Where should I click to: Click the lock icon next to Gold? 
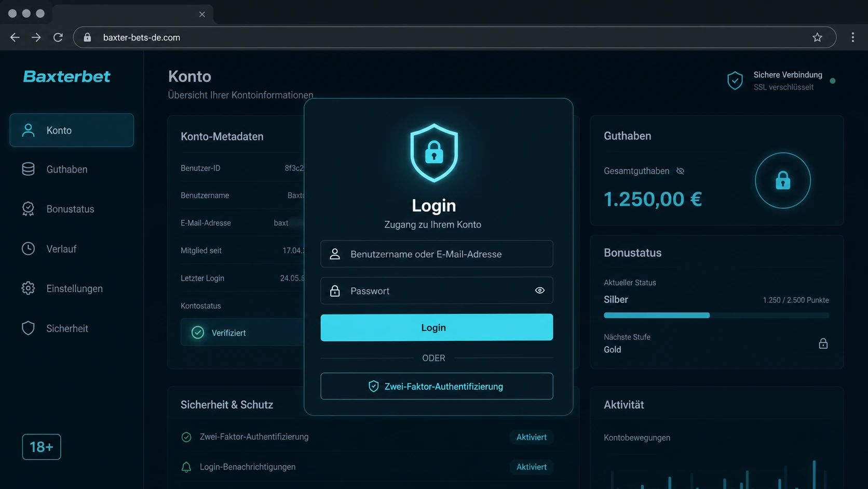click(x=823, y=343)
